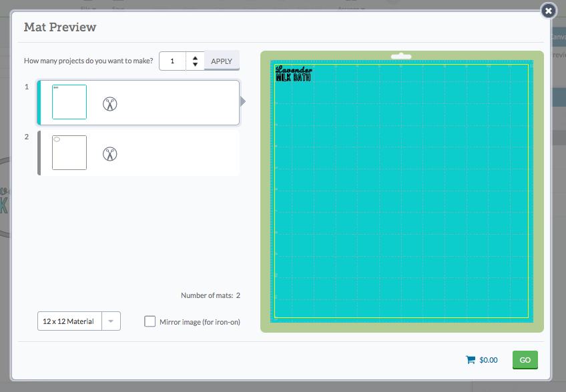
Task: Select mat 2 thumbnail with oval shape
Action: (x=69, y=153)
